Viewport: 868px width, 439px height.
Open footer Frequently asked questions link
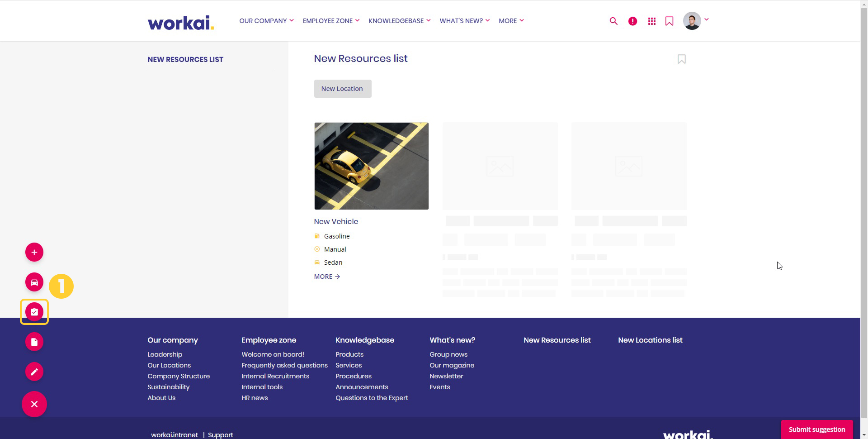[284, 365]
